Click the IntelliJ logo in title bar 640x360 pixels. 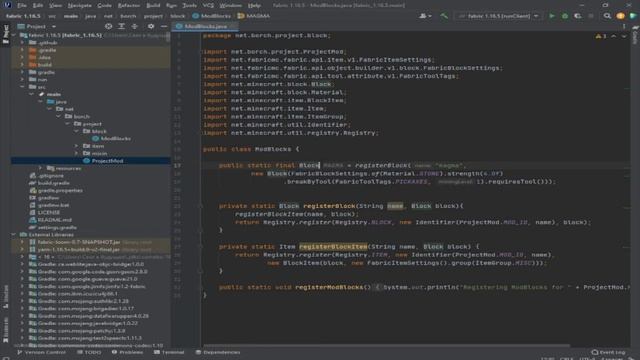7,5
